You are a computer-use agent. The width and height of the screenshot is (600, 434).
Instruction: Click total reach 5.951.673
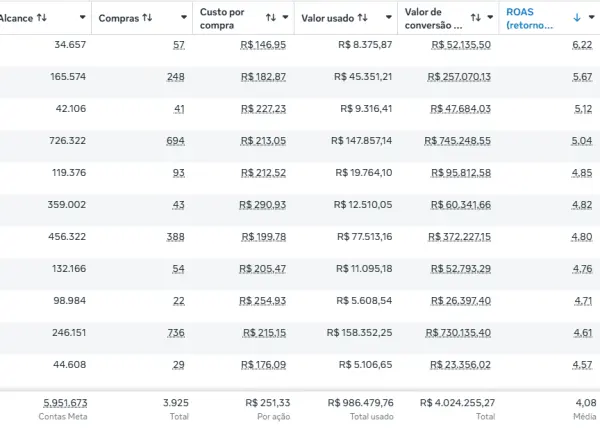tap(65, 403)
